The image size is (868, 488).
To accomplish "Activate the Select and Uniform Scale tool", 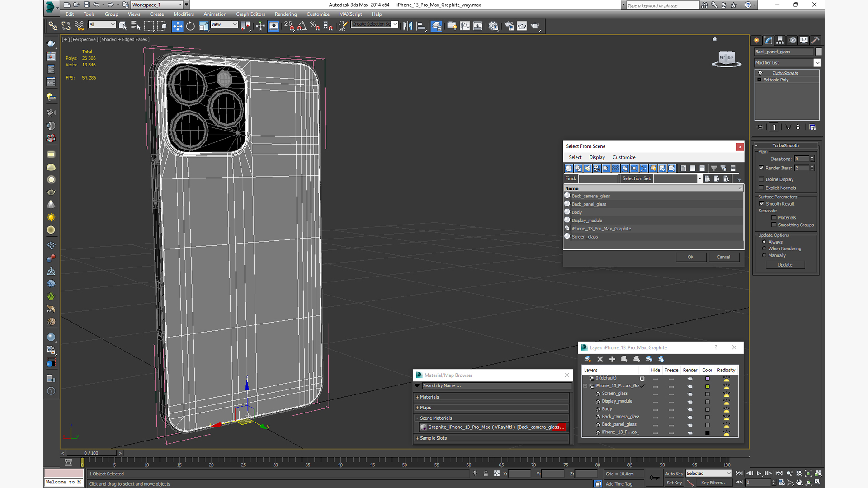I will coord(203,26).
